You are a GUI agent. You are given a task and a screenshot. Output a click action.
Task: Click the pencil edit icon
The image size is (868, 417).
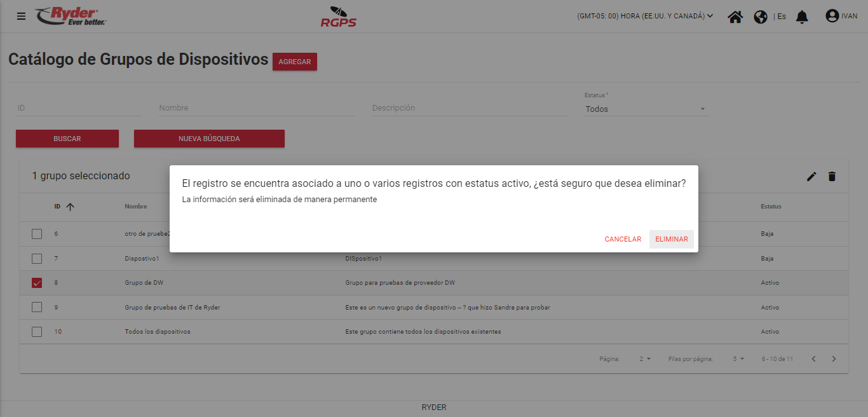[x=811, y=177]
